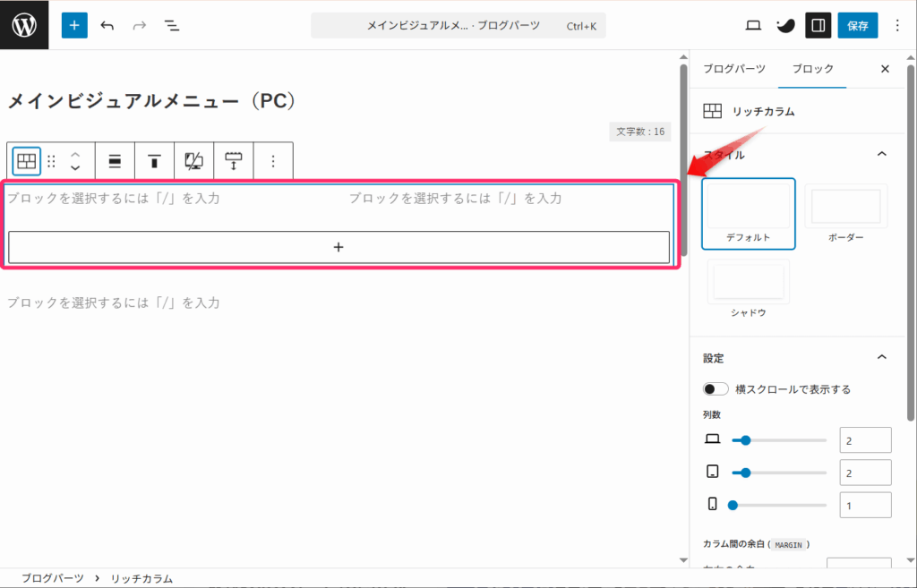Screen dimensions: 917x588
Task: Collapse the スタイル section
Action: [882, 154]
